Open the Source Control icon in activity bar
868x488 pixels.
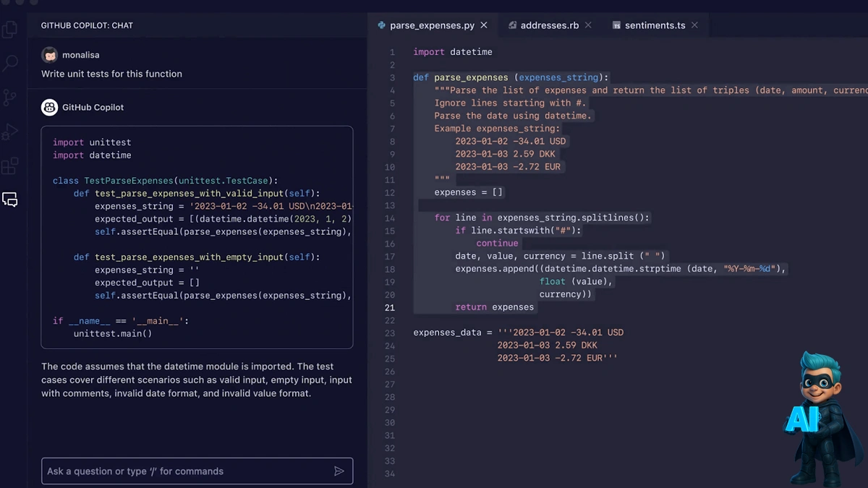tap(10, 98)
